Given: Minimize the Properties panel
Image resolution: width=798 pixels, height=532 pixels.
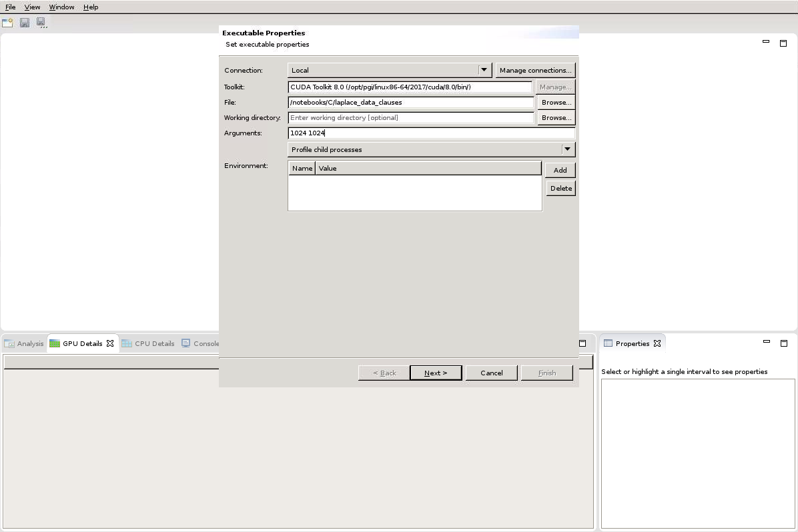Looking at the screenshot, I should pyautogui.click(x=766, y=342).
